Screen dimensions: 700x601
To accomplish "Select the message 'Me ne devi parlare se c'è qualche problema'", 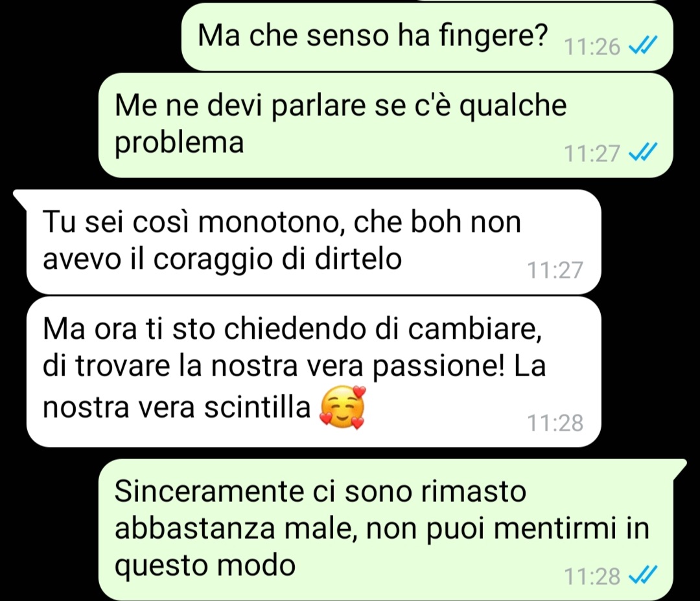I will click(x=386, y=126).
